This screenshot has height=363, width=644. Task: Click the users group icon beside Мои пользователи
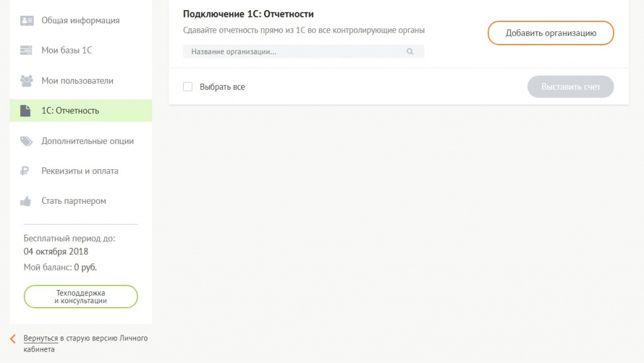(x=26, y=81)
